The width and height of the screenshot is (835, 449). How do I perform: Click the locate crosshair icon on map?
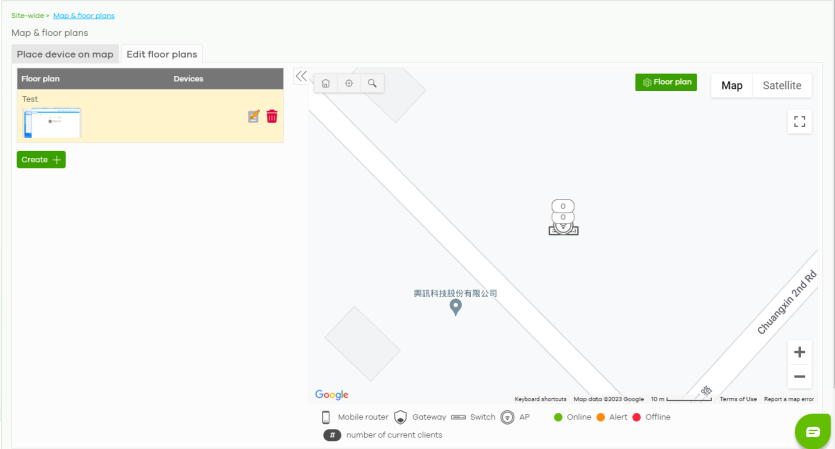click(349, 83)
